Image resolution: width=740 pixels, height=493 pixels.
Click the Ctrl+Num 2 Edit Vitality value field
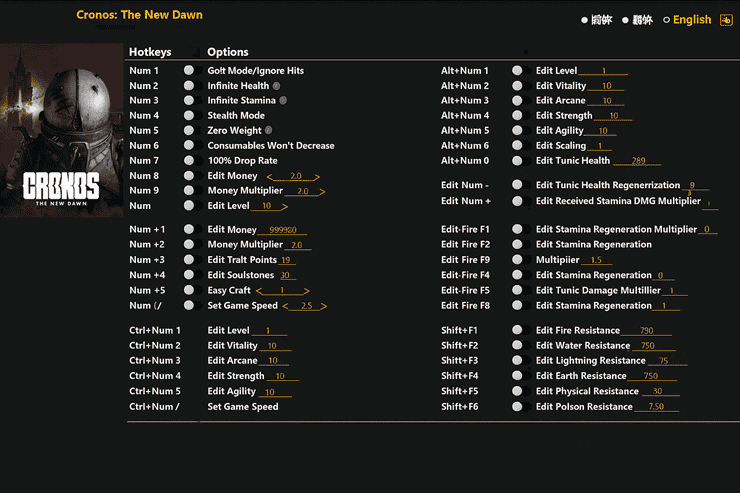click(275, 346)
